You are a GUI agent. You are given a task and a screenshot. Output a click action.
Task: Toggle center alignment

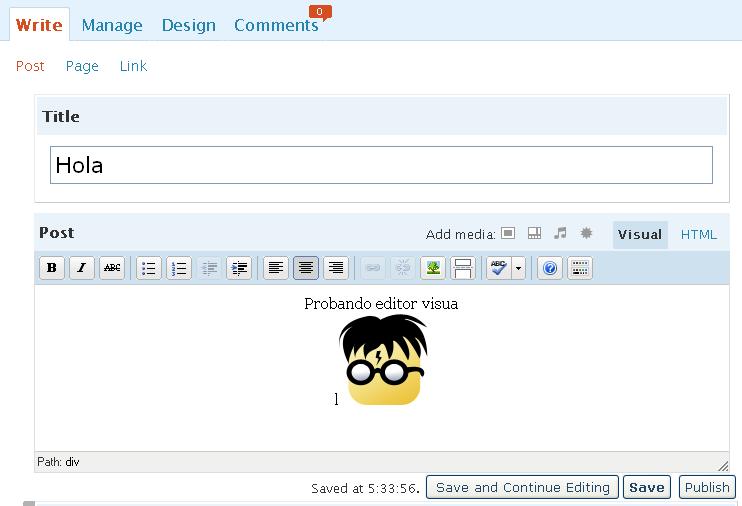(x=306, y=268)
